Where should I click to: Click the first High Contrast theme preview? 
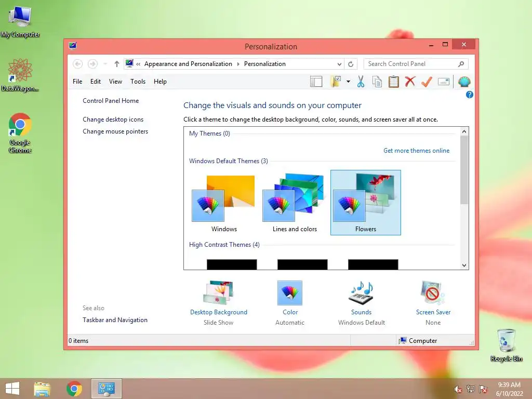pyautogui.click(x=232, y=264)
